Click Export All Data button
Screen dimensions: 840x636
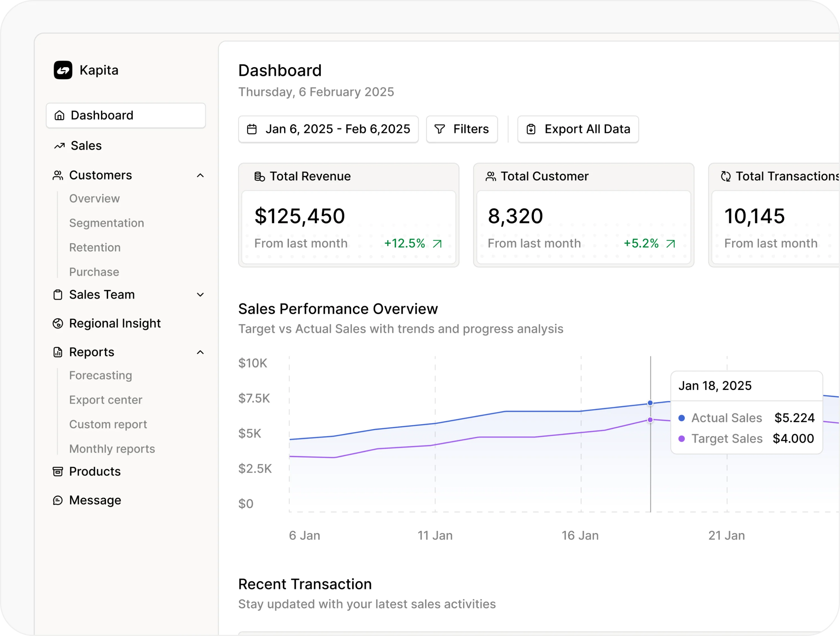coord(578,130)
